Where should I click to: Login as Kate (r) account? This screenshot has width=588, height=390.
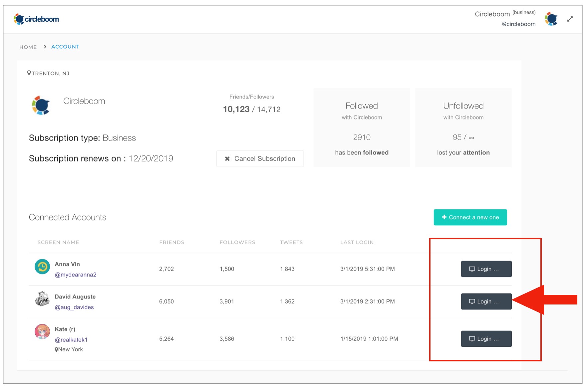coord(486,339)
